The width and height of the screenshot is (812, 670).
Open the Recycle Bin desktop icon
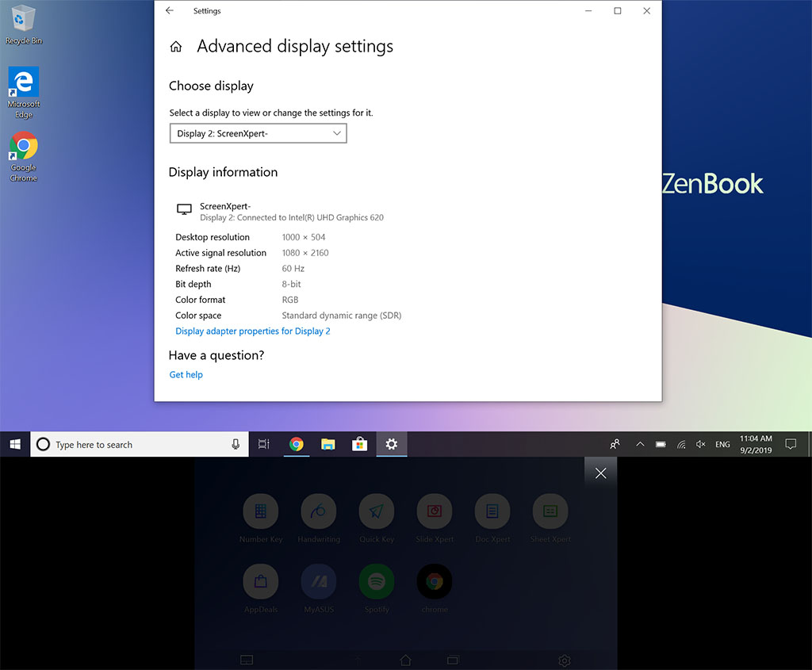23,25
